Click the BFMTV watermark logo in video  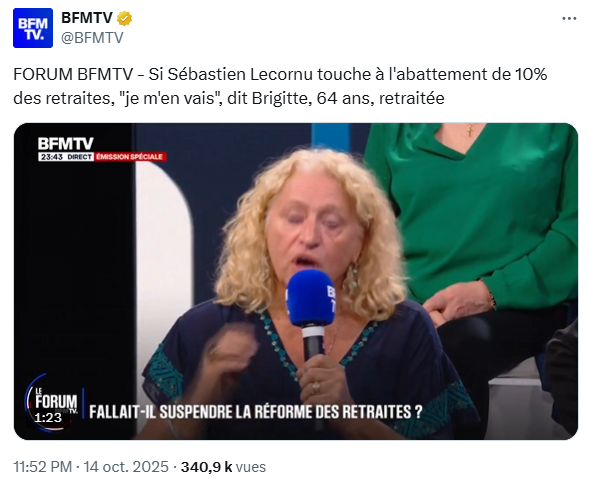point(65,144)
